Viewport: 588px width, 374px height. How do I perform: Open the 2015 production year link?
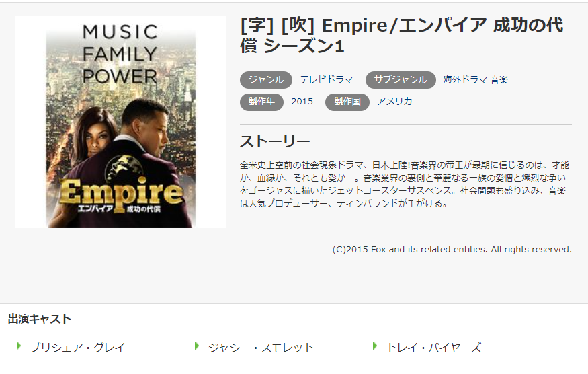(302, 102)
